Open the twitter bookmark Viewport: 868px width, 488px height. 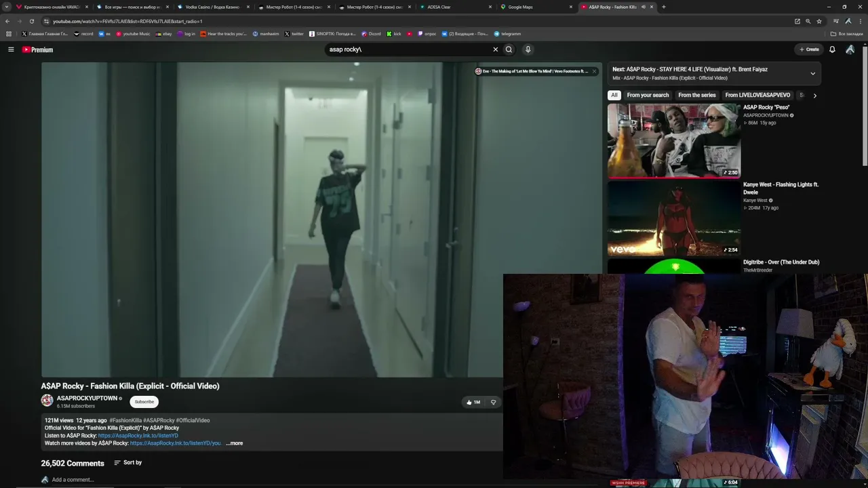[294, 34]
